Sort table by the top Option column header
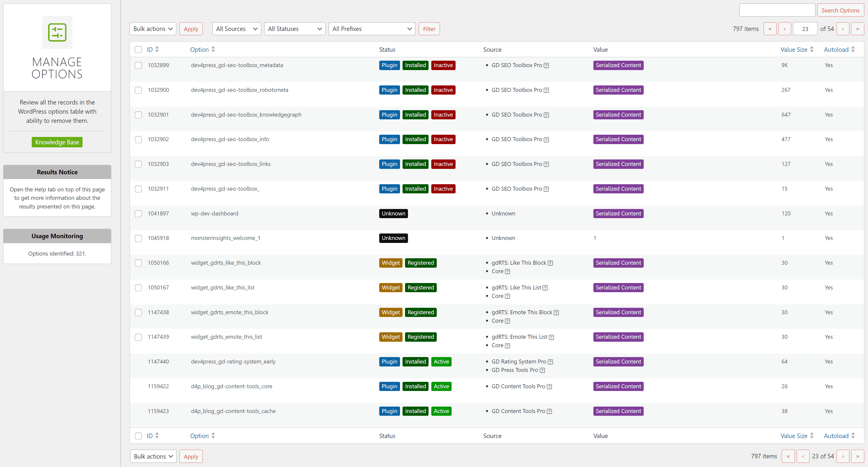 [200, 50]
